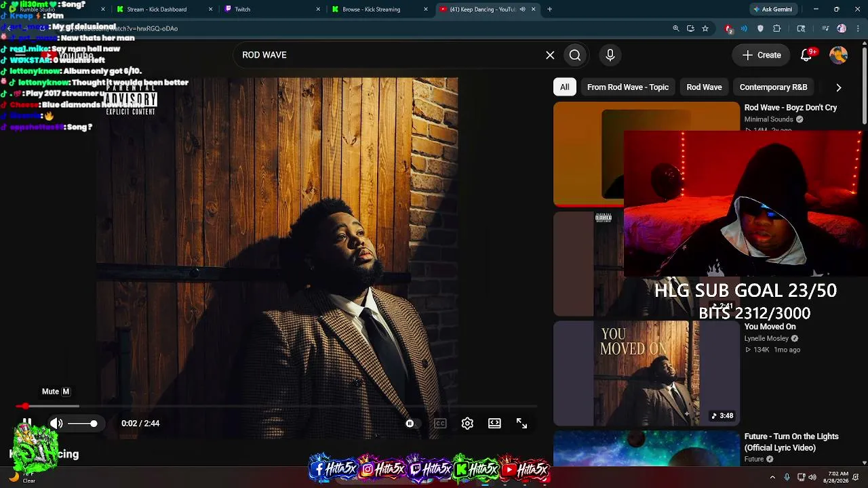Click the taskbar volume speaker icon

tap(812, 477)
